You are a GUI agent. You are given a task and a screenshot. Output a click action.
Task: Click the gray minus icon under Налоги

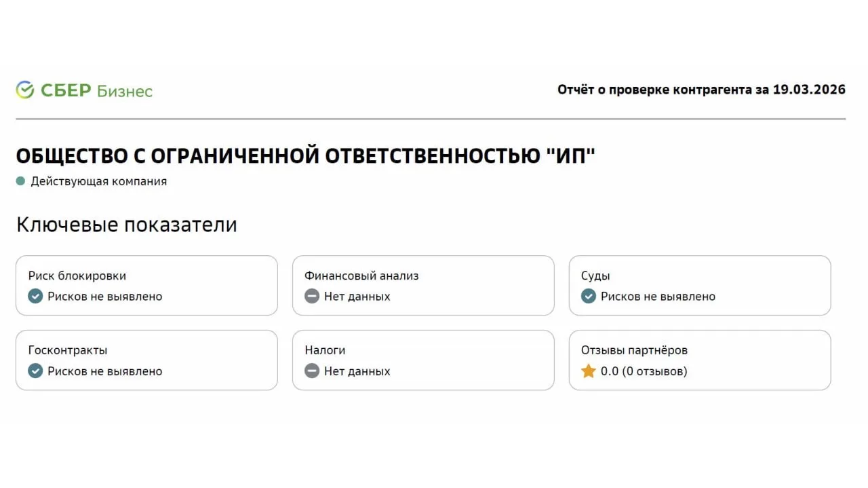tap(312, 371)
